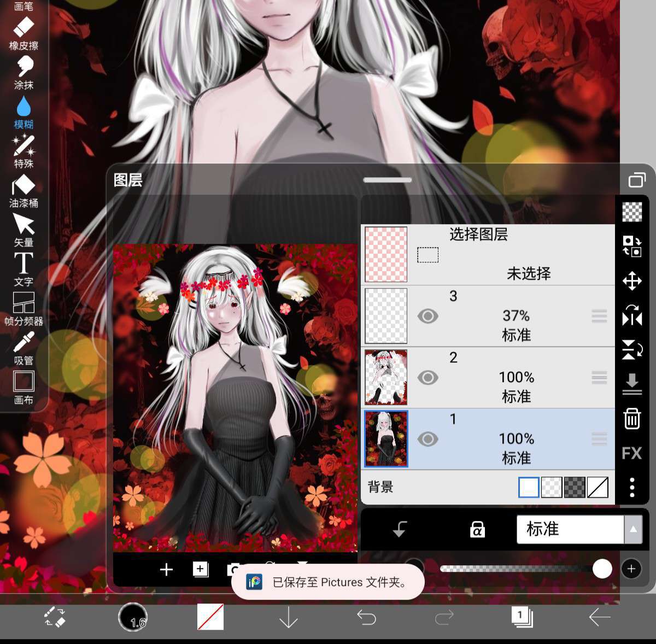Toggle the layers panel button showing 1
Viewport: 656px width, 644px height.
coord(522,617)
